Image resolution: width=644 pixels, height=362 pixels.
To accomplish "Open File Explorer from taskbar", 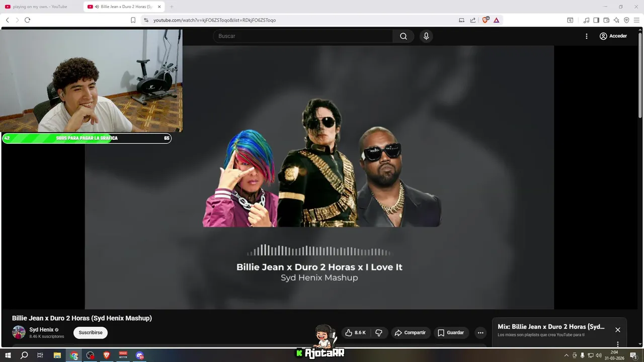I will click(57, 355).
